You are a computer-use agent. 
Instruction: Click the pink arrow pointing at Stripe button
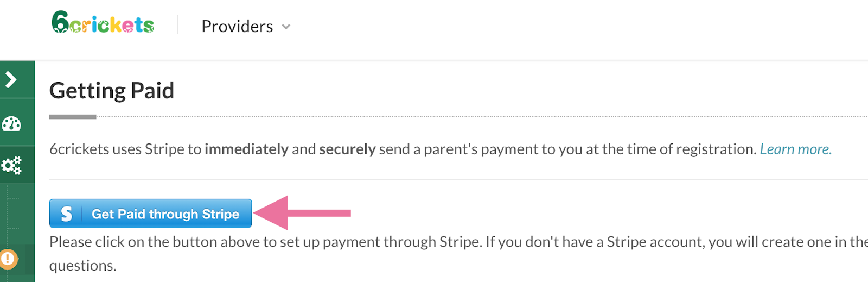pos(303,213)
